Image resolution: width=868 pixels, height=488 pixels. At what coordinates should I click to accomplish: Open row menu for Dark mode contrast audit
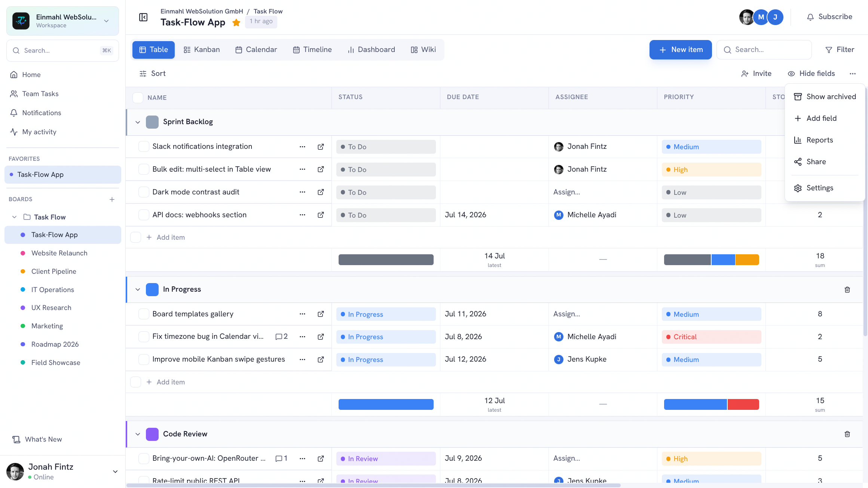pos(302,192)
